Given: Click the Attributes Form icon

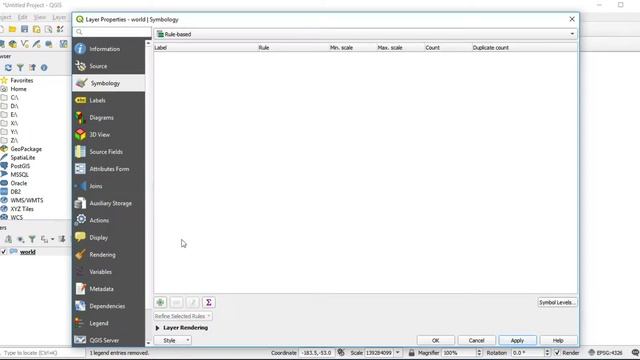Looking at the screenshot, I should point(80,169).
